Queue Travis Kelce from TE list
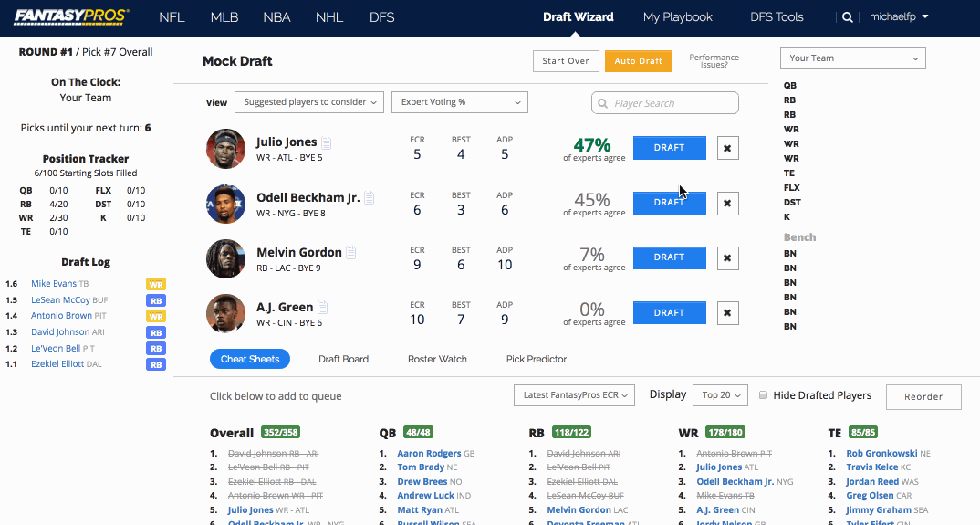The image size is (980, 525). 872,467
